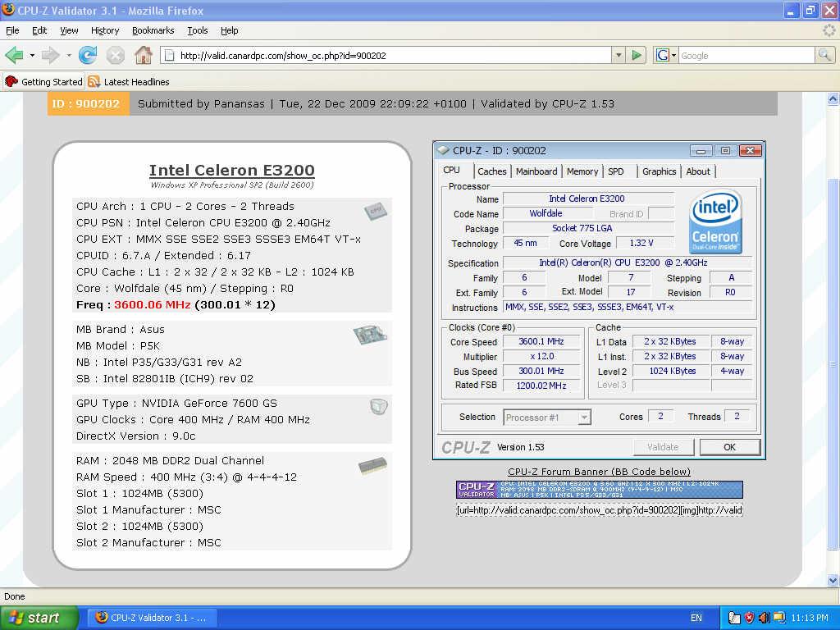The width and height of the screenshot is (840, 630).
Task: Click the Intel Celeron logo badge
Action: click(715, 221)
